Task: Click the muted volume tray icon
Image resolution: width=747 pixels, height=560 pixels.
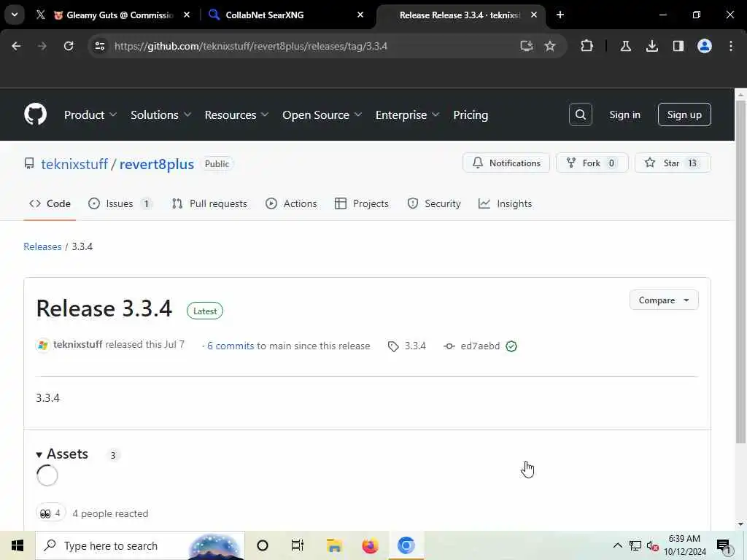Action: 652,545
